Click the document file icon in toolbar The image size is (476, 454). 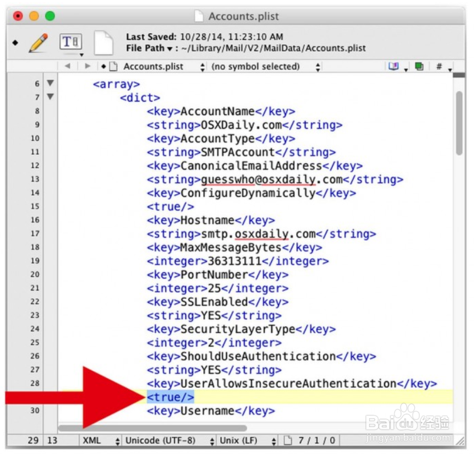point(103,43)
